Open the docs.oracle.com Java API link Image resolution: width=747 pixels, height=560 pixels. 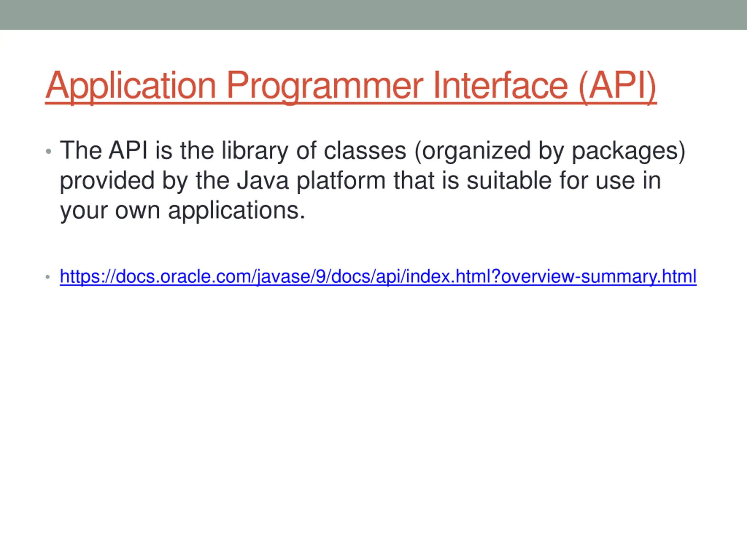click(x=378, y=276)
